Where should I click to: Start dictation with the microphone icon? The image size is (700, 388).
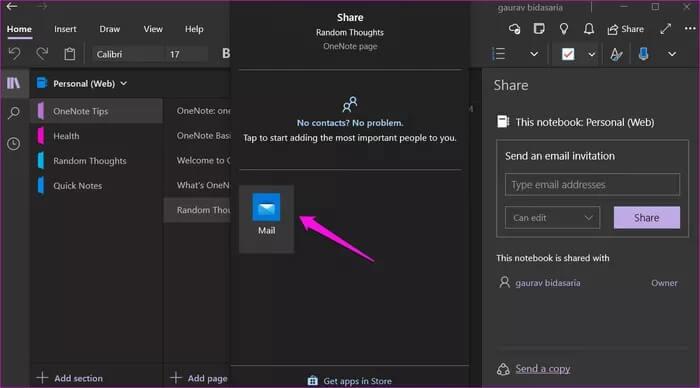[x=643, y=54]
